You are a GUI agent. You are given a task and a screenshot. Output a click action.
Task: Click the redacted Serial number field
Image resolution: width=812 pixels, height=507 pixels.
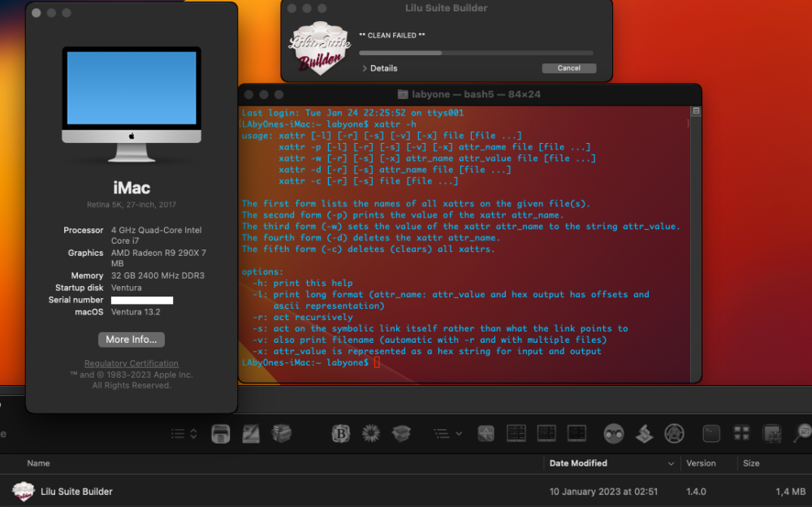142,300
